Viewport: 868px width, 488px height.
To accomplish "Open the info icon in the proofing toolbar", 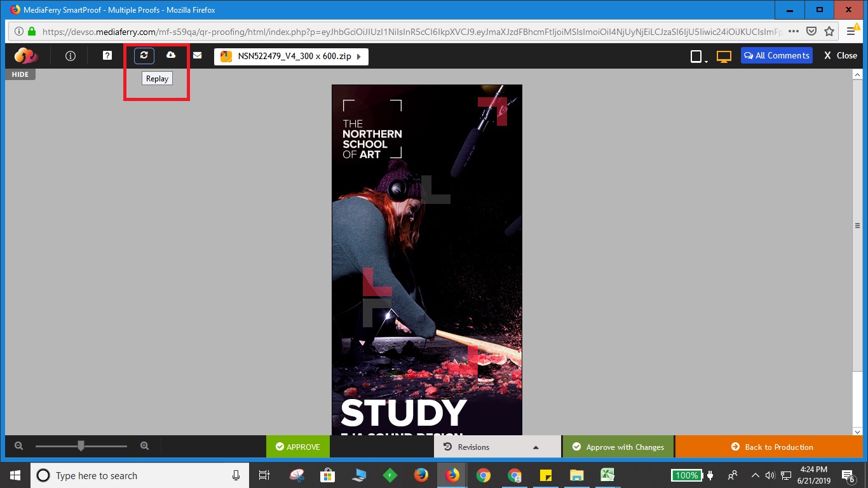I will click(71, 56).
